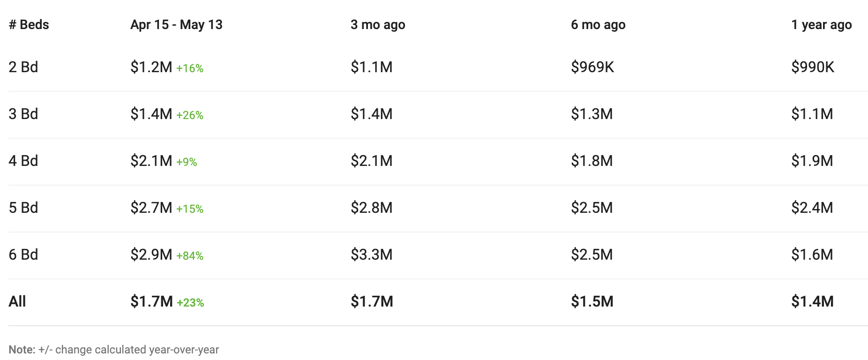Select the green +23% change in All row
Screen dimensions: 868x360
pos(190,303)
